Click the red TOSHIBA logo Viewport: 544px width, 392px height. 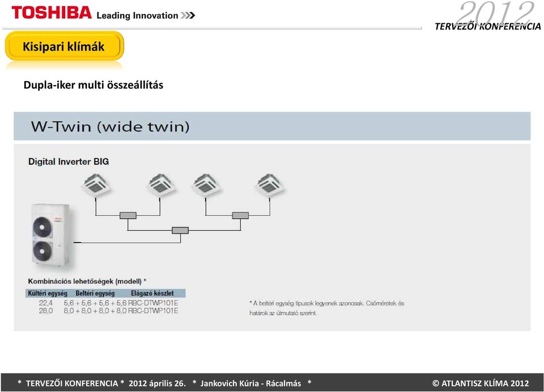(52, 13)
